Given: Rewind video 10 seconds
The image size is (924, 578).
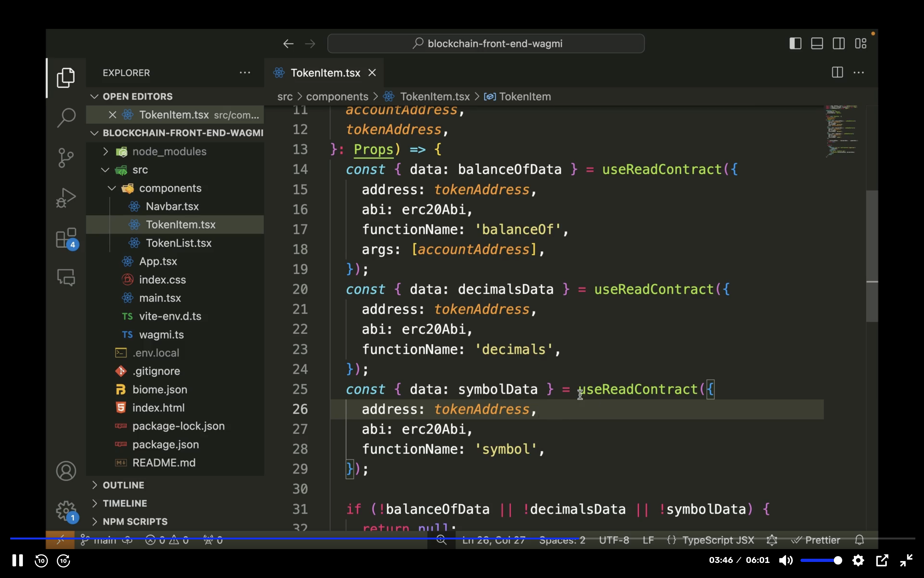Looking at the screenshot, I should pos(41,560).
